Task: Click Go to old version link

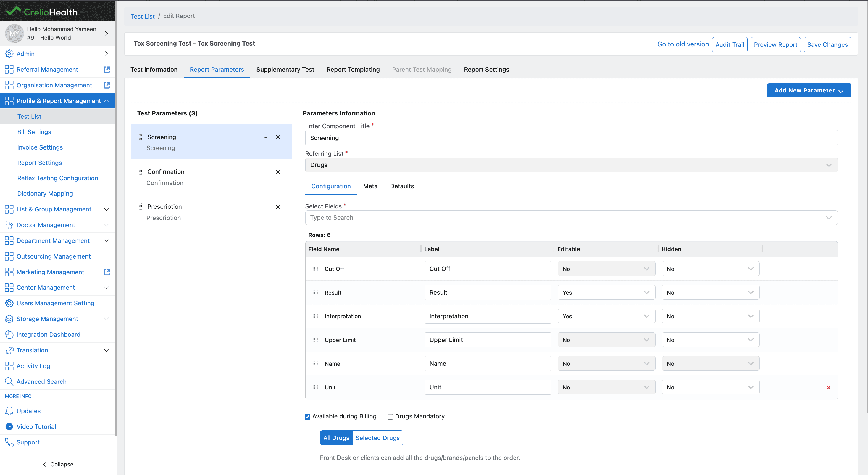Action: click(x=683, y=44)
